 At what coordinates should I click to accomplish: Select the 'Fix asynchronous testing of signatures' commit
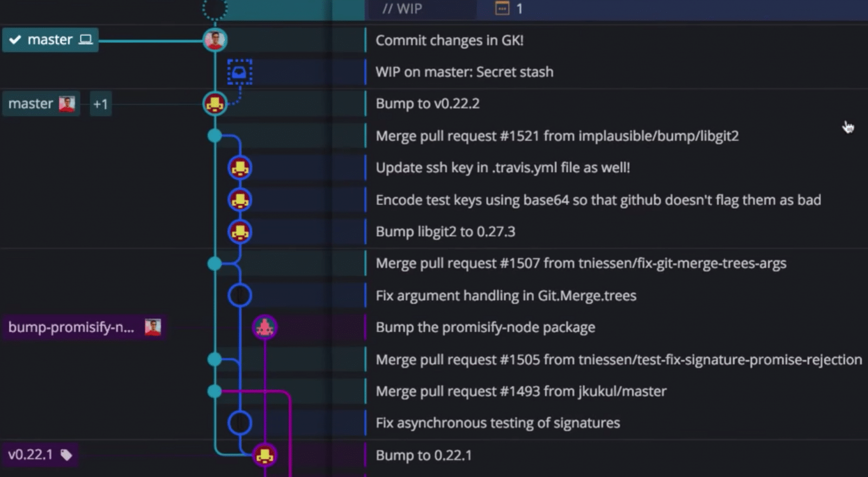pyautogui.click(x=497, y=423)
